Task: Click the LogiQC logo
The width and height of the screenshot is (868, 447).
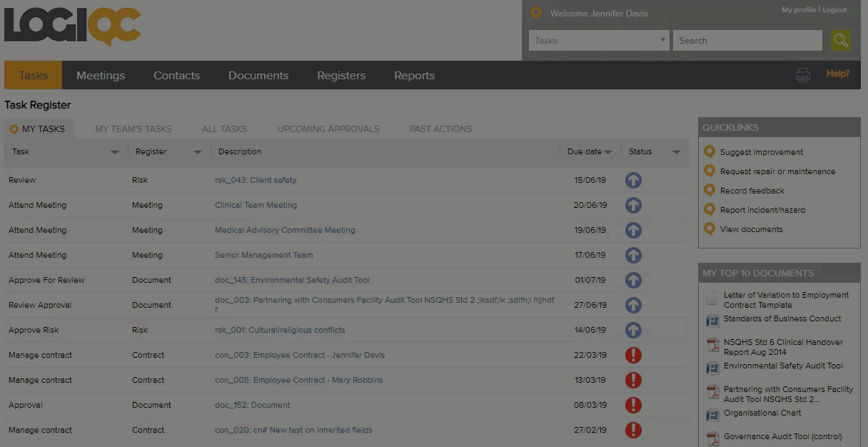Action: (73, 27)
